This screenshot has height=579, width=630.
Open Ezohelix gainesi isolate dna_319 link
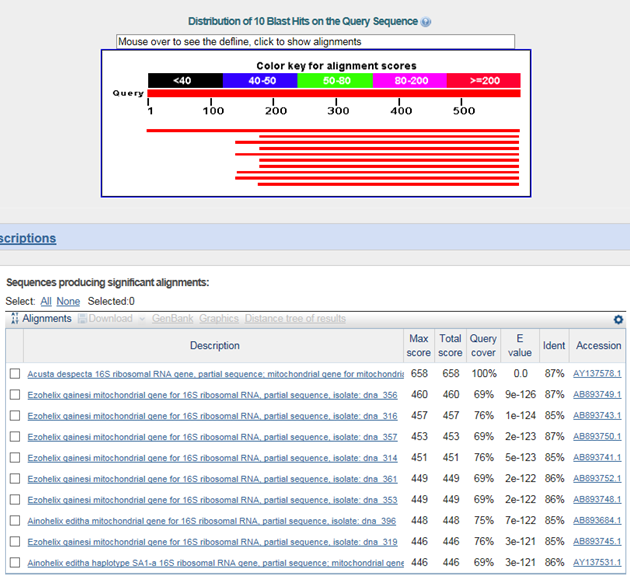click(x=212, y=542)
